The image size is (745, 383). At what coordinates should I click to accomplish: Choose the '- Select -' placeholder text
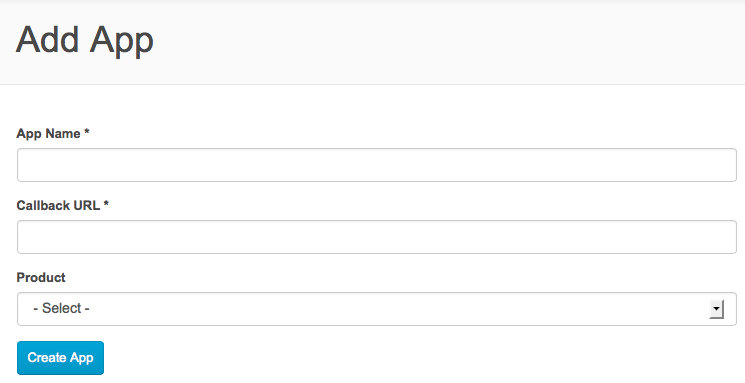(61, 308)
